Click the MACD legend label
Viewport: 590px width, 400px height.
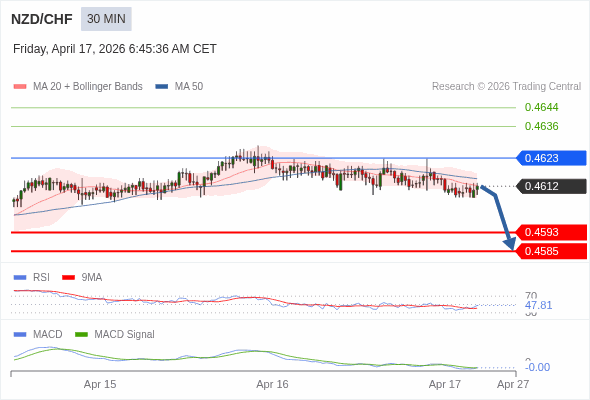click(x=48, y=335)
